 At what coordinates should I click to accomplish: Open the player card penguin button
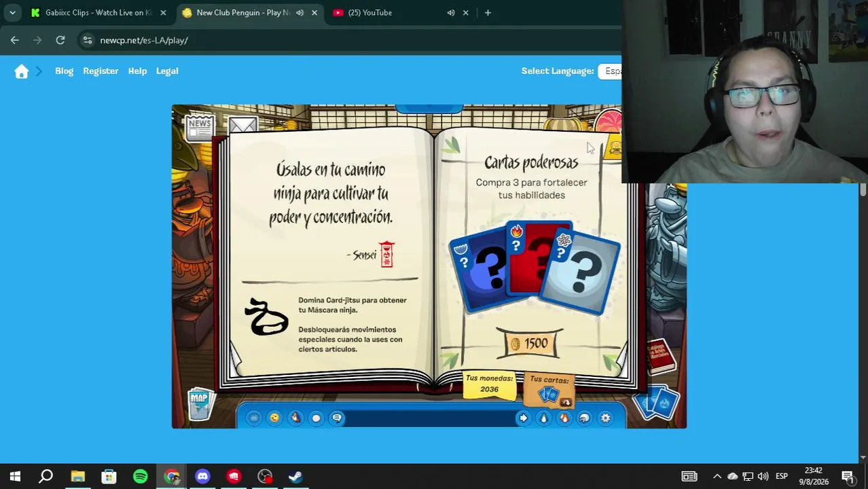point(543,418)
